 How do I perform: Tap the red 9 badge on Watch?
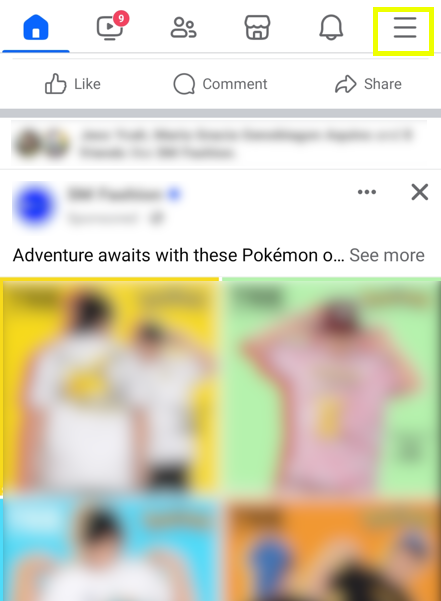(x=121, y=18)
